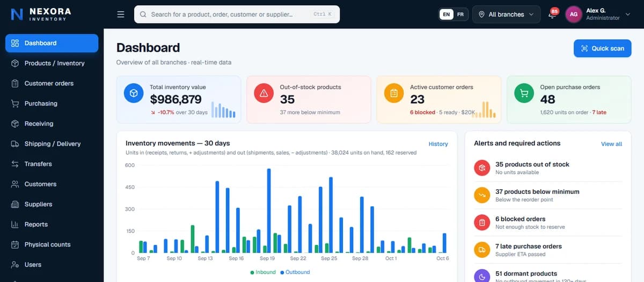Screen dimensions: 644x282
Task: Click the tallest Sep 19 outbound bar
Action: coord(269,211)
